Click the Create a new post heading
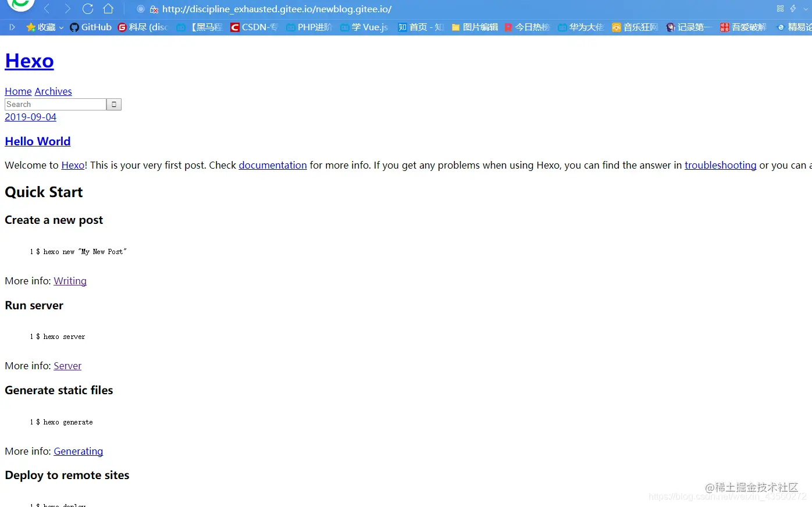 pyautogui.click(x=54, y=220)
